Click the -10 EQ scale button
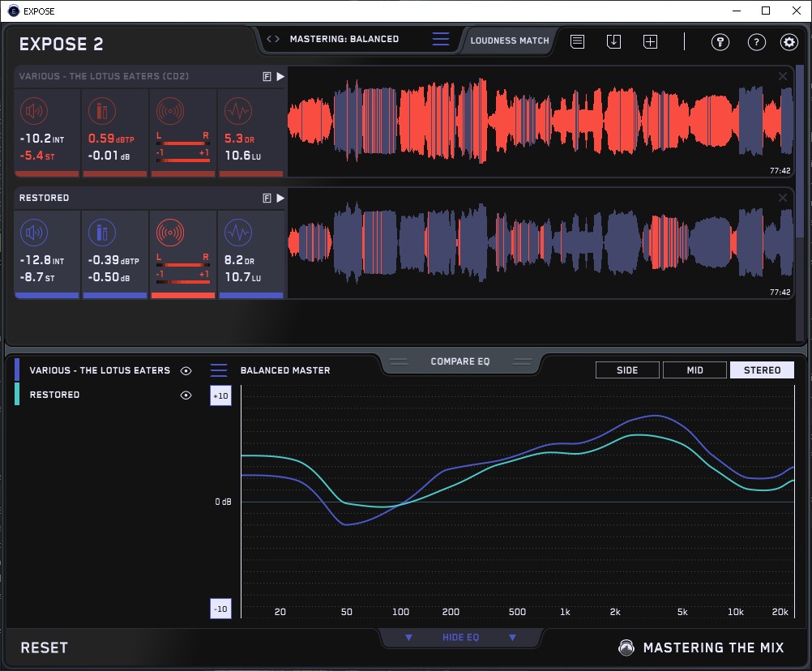The height and width of the screenshot is (671, 812). coord(220,609)
